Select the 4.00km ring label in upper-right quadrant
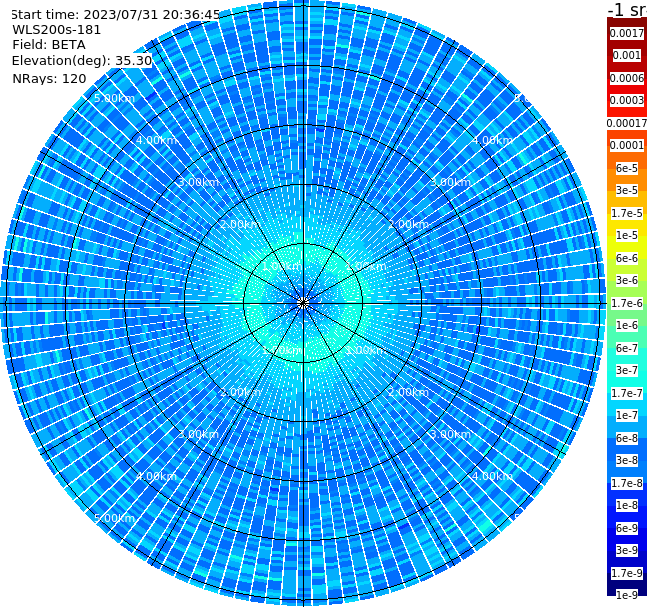 [x=493, y=140]
